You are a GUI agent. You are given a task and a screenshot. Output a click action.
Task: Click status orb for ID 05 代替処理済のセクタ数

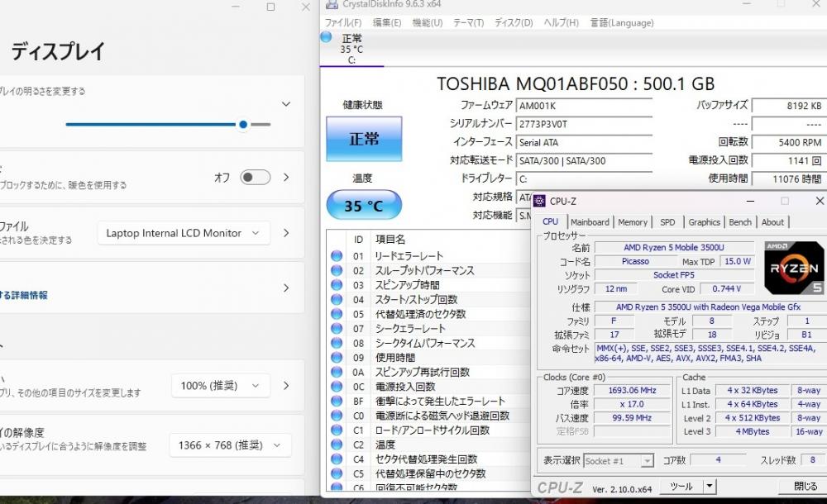pos(337,314)
